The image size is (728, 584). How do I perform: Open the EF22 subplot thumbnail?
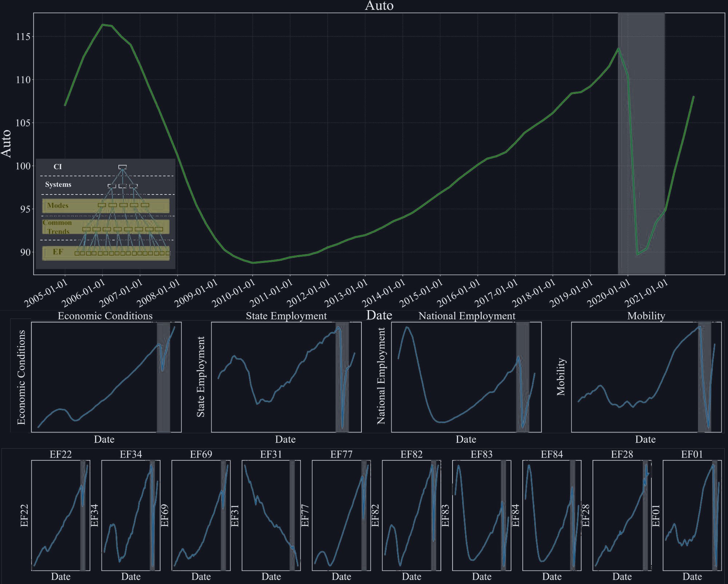60,515
